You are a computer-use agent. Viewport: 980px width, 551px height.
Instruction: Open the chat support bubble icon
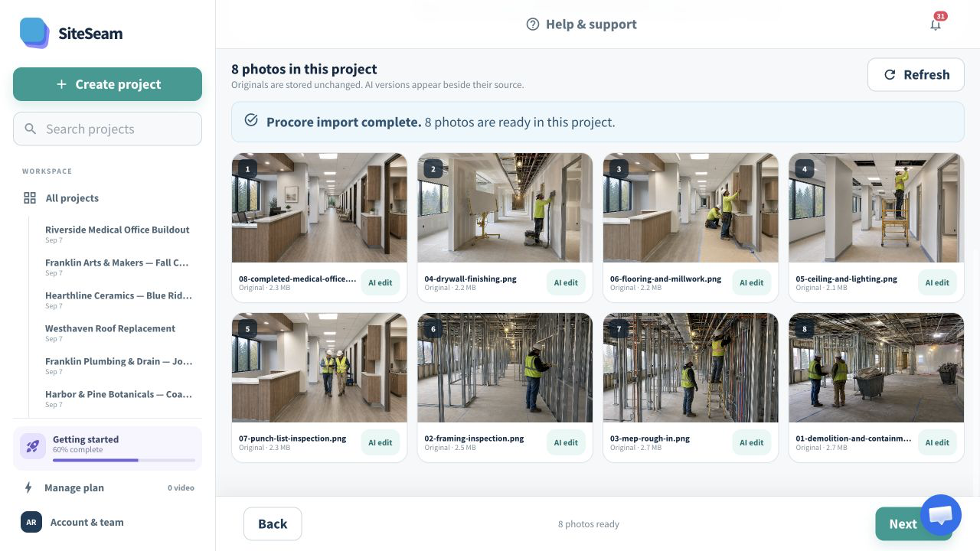click(x=940, y=515)
